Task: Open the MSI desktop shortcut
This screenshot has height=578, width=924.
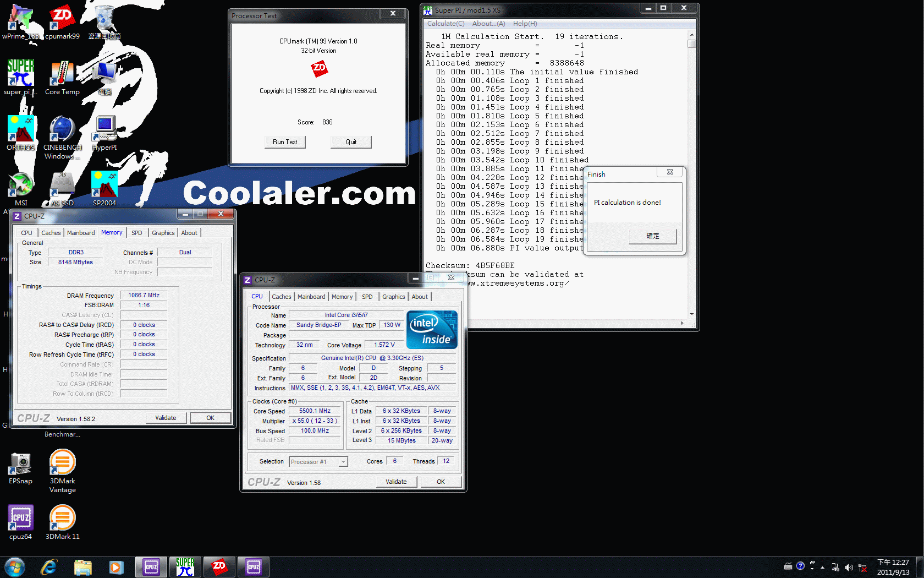Action: tap(21, 189)
